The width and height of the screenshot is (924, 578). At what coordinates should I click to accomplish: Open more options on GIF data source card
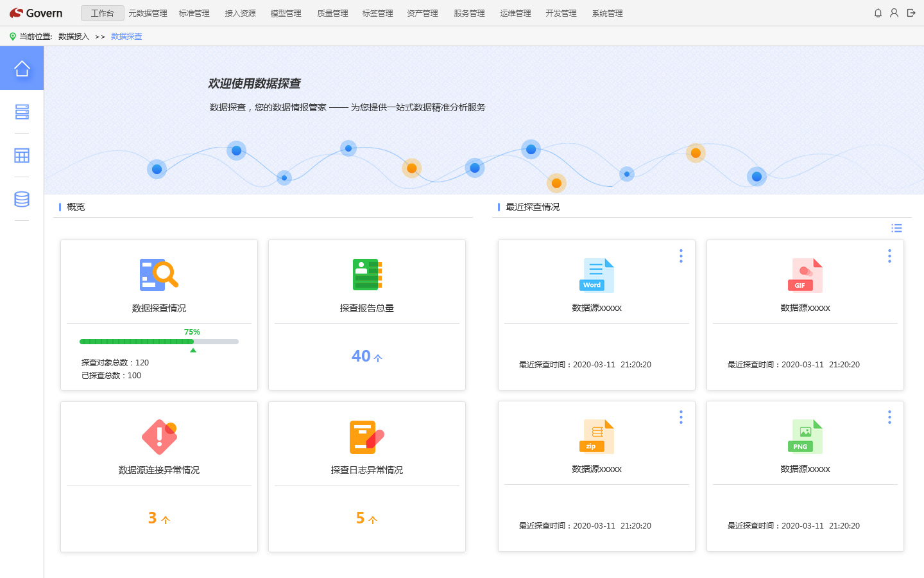click(x=889, y=256)
